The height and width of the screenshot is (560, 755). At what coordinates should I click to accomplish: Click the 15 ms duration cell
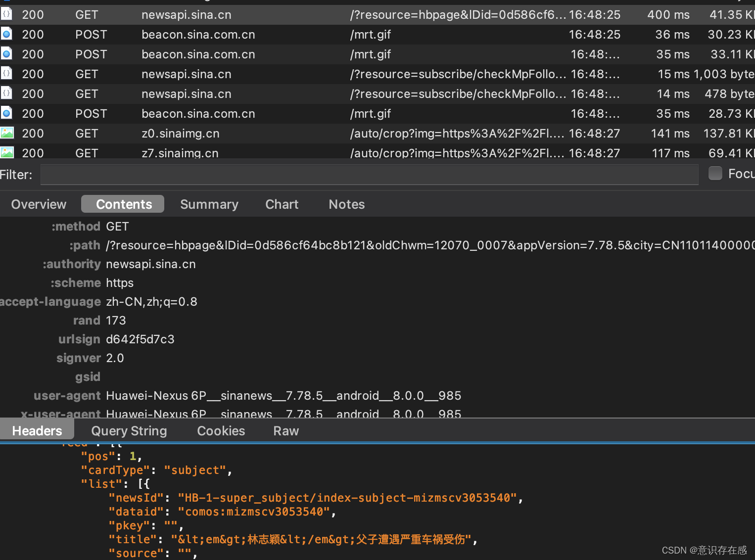coord(673,74)
